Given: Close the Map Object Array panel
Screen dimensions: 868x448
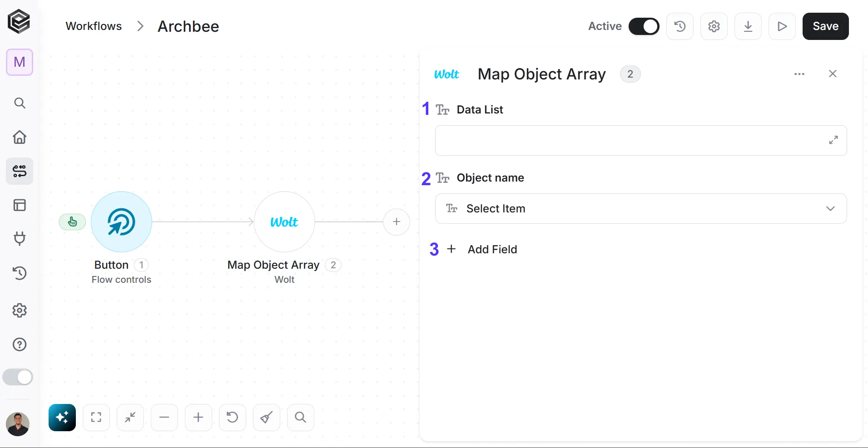Looking at the screenshot, I should point(833,74).
